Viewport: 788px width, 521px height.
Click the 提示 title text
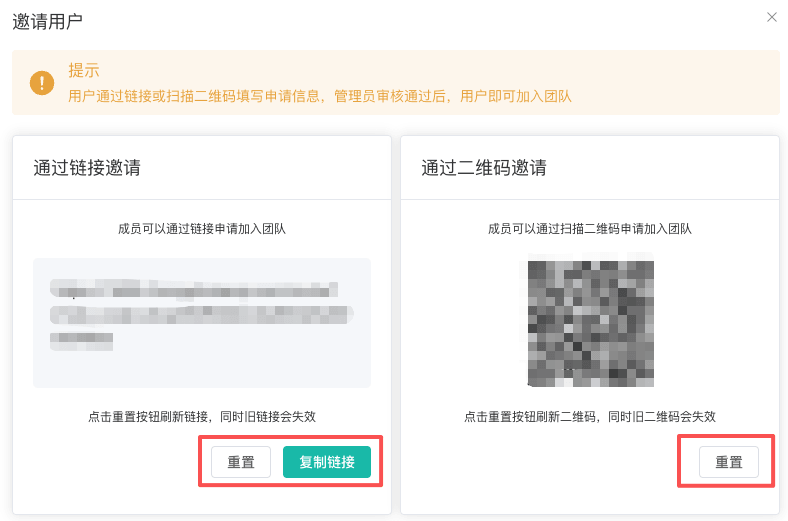coord(84,70)
